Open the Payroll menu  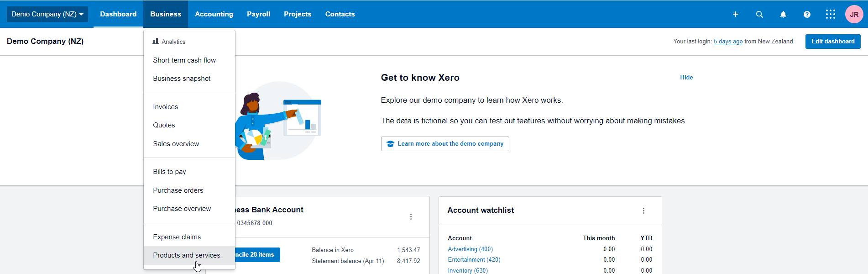tap(258, 14)
